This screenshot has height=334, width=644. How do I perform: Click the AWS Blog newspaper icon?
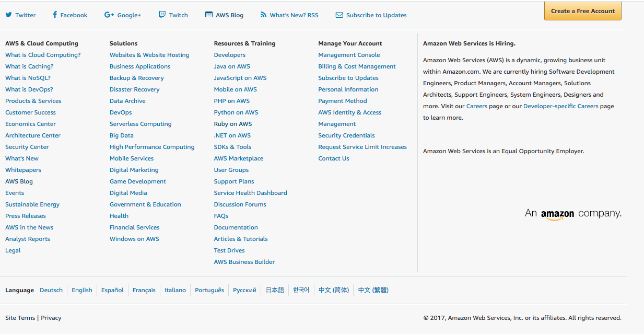(x=209, y=15)
